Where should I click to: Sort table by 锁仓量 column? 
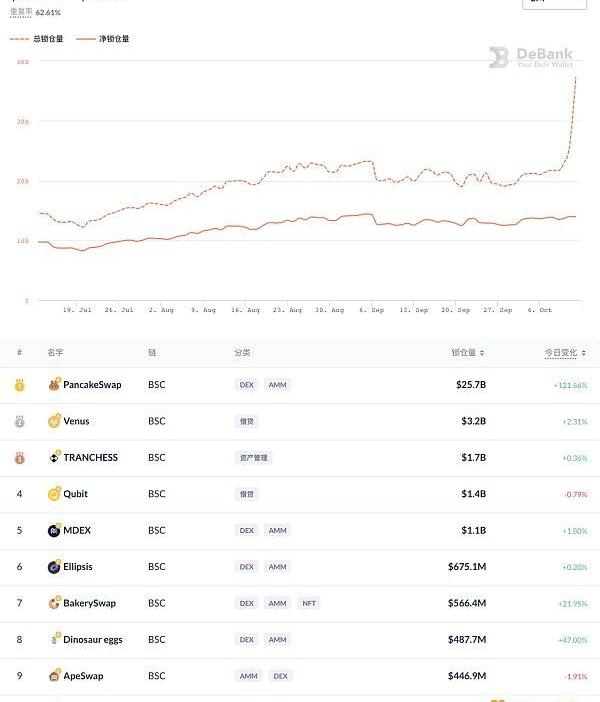468,353
